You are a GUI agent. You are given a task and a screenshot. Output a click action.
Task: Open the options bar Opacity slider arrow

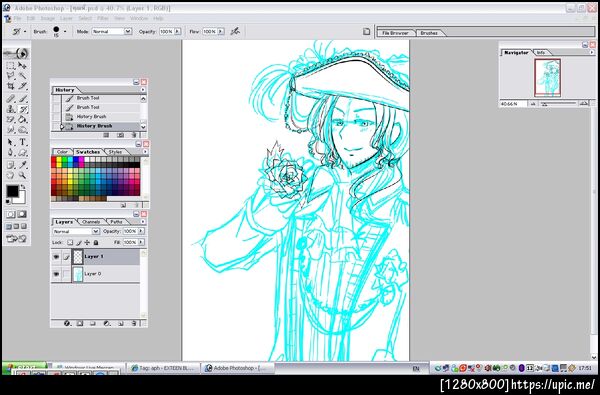tap(178, 31)
